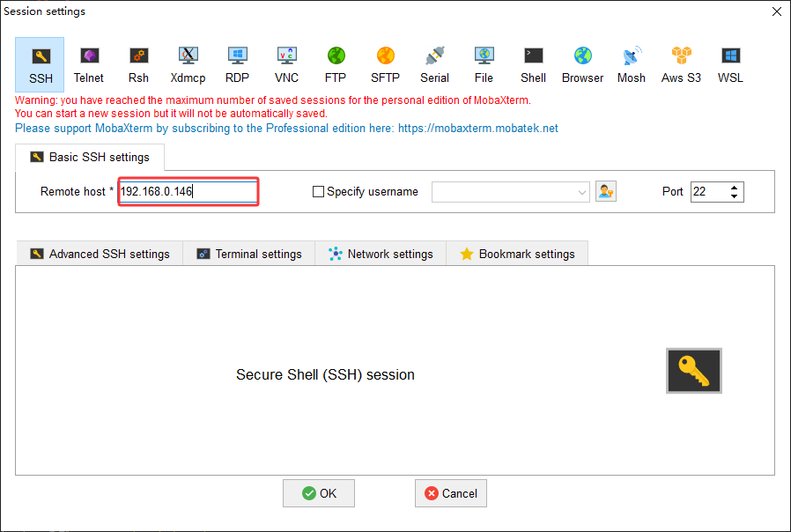Increase the Port number with up arrow
791x532 pixels.
pos(734,188)
